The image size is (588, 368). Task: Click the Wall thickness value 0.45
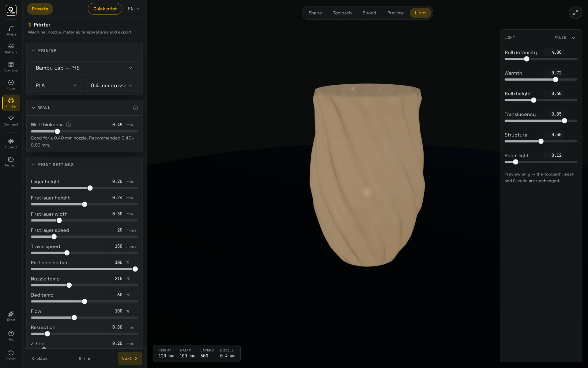point(117,125)
